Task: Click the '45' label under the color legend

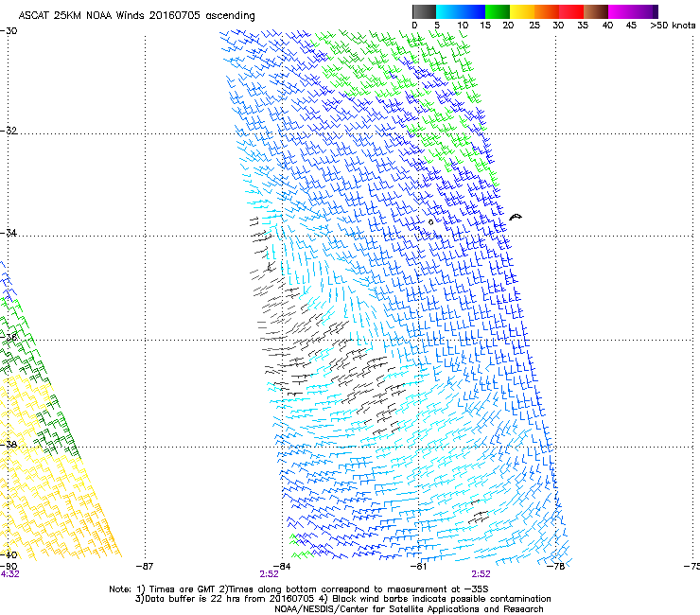Action: click(x=631, y=26)
